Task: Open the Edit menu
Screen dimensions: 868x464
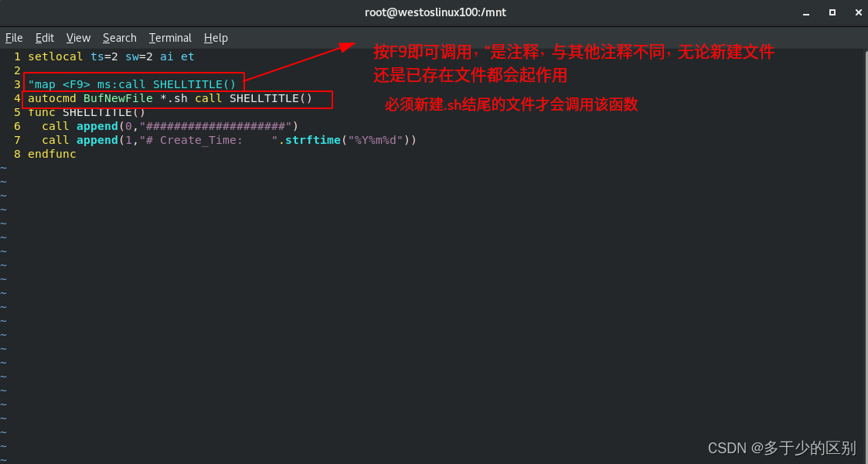Action: point(44,38)
